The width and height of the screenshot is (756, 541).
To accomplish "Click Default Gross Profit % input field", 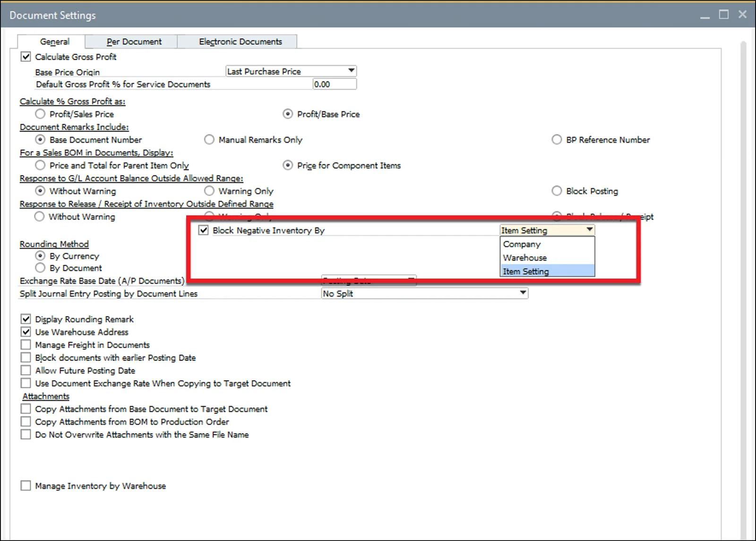I will coord(335,84).
